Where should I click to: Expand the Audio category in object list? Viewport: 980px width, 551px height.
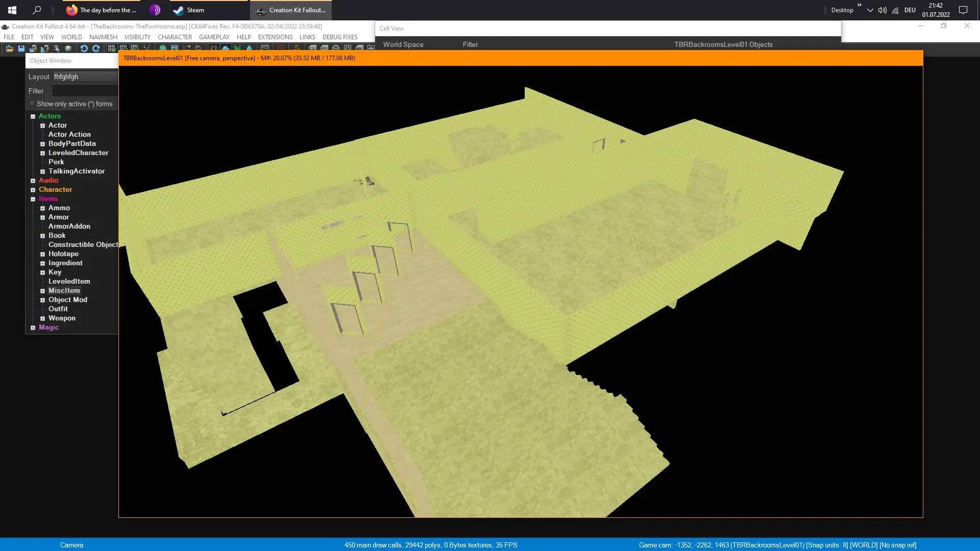[x=32, y=180]
